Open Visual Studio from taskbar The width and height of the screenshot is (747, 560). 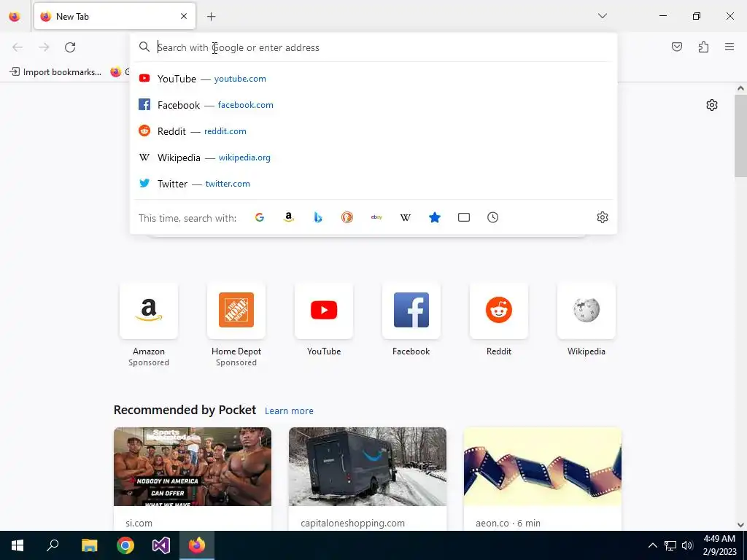point(161,545)
